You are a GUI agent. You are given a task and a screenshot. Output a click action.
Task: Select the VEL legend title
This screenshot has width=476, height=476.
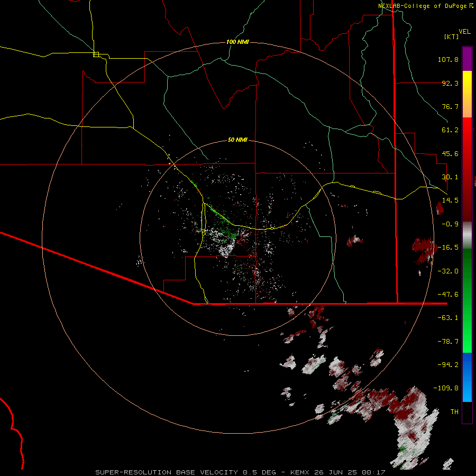(464, 32)
